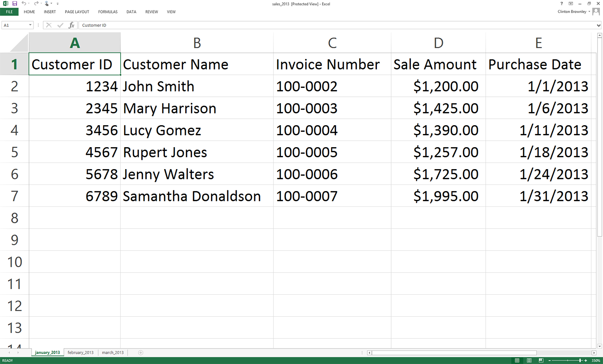Image resolution: width=603 pixels, height=364 pixels.
Task: Toggle Touch/Mouse Mode hand icon
Action: pos(47,3)
